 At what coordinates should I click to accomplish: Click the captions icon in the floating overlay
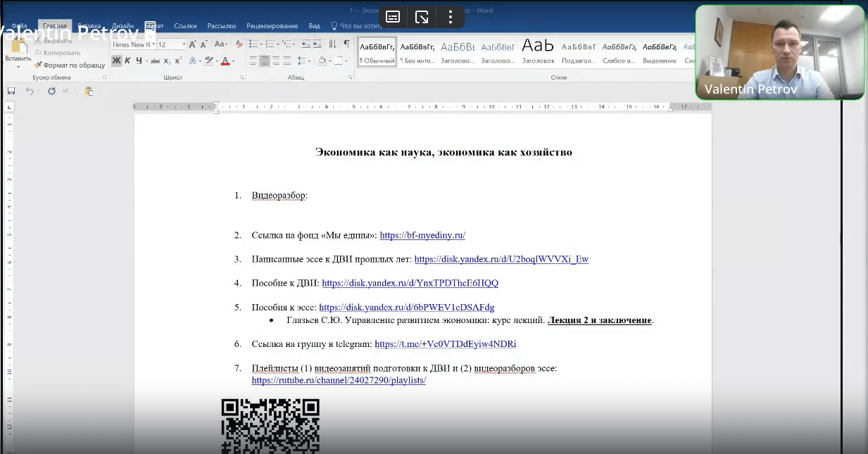tap(393, 17)
